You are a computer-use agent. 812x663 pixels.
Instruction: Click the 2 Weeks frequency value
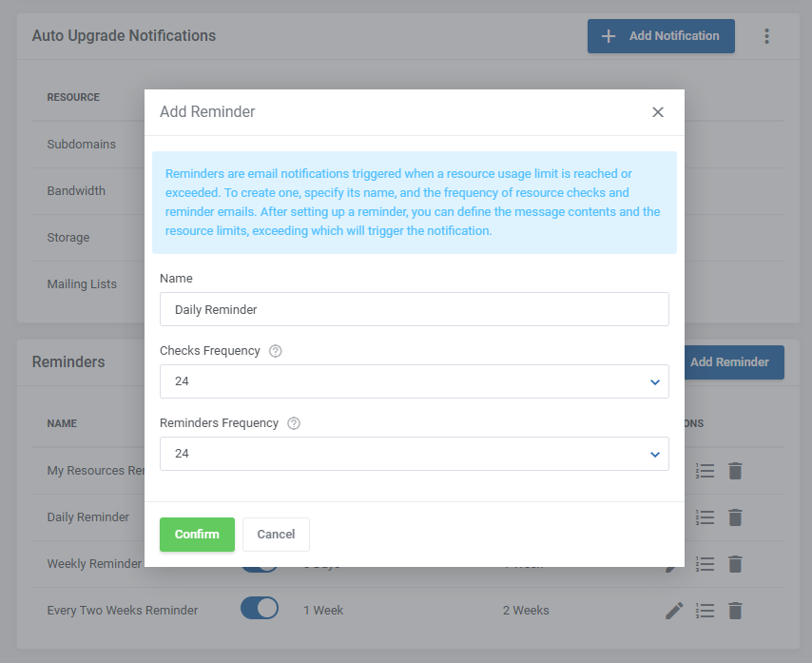pos(526,610)
